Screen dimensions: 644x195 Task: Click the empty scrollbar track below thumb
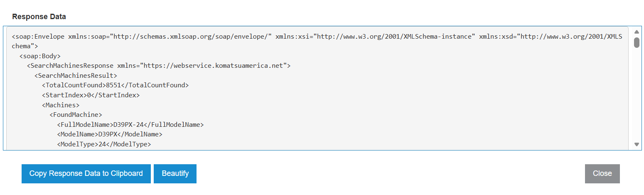pos(637,96)
